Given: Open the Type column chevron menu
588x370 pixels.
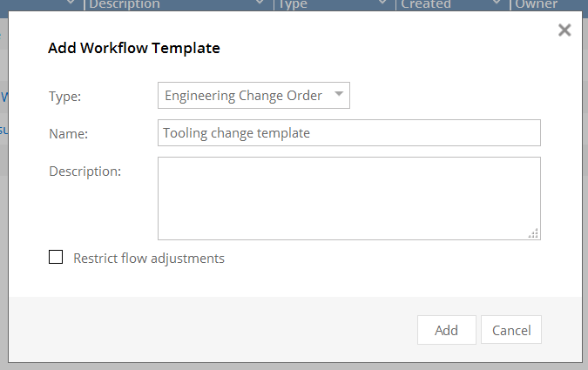Looking at the screenshot, I should coord(383,4).
